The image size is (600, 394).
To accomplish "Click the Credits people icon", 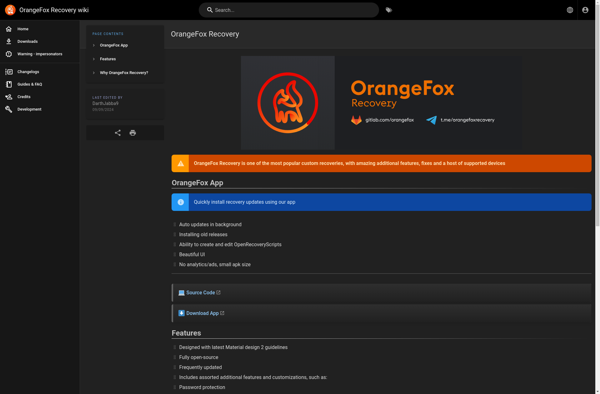I will click(9, 97).
